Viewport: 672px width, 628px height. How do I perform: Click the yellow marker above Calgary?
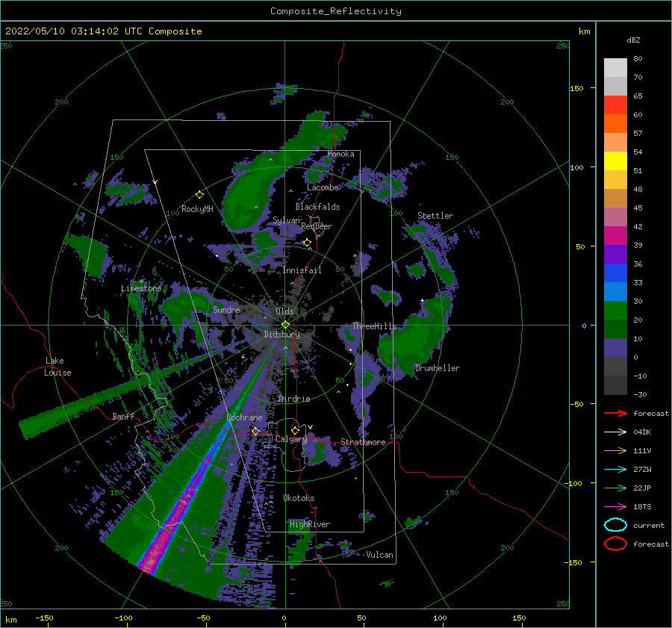(295, 430)
